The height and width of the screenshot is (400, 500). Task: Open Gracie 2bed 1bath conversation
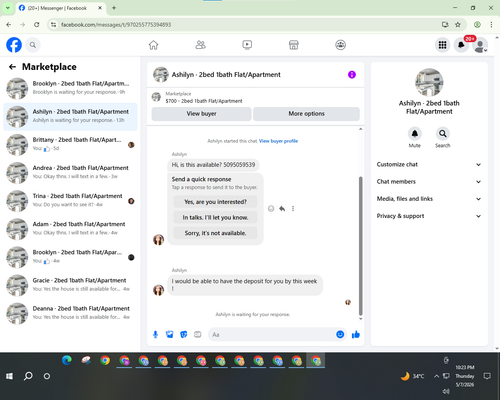(70, 286)
